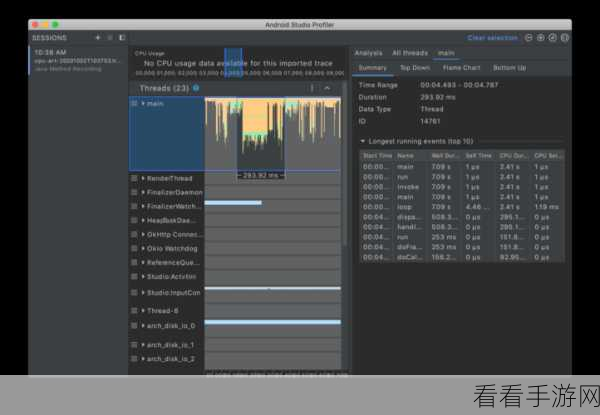Viewport: 600px width, 415px height.
Task: Expand the Thread-6 row
Action: pyautogui.click(x=143, y=311)
